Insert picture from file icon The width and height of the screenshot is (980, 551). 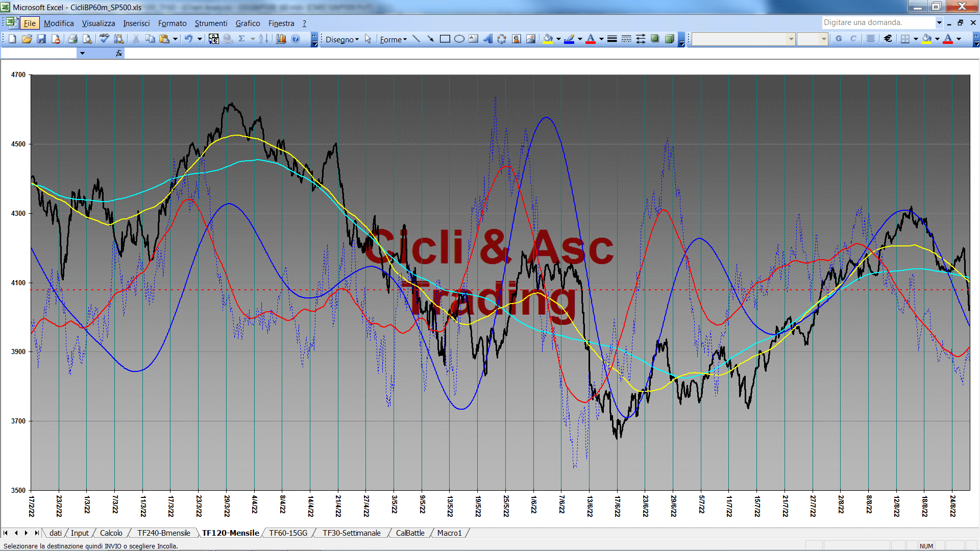click(x=531, y=39)
